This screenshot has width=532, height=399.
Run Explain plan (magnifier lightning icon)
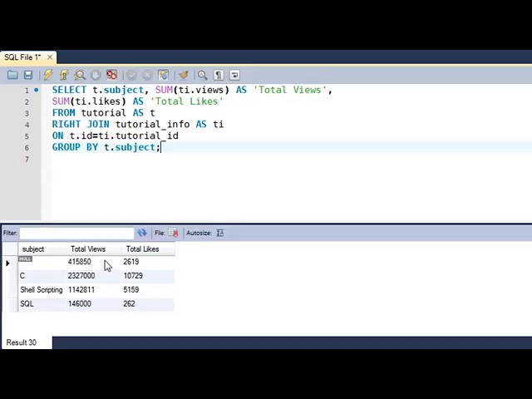[x=80, y=75]
